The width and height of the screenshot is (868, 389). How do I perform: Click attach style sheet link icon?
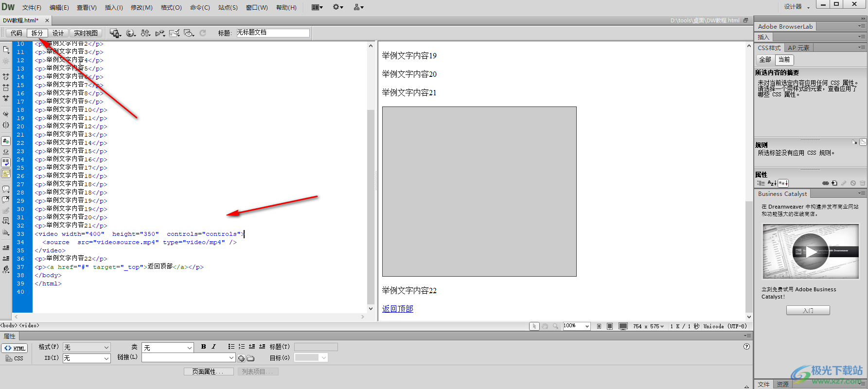[x=825, y=183]
